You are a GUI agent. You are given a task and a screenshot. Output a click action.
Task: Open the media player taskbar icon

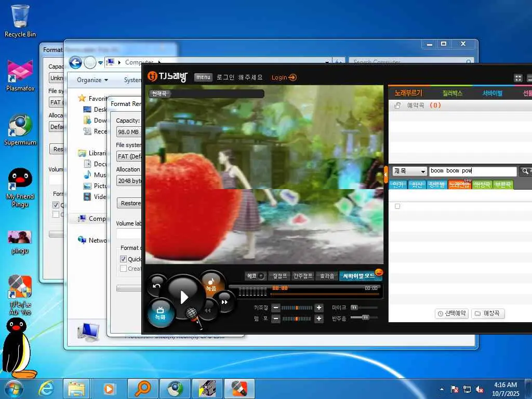109,389
